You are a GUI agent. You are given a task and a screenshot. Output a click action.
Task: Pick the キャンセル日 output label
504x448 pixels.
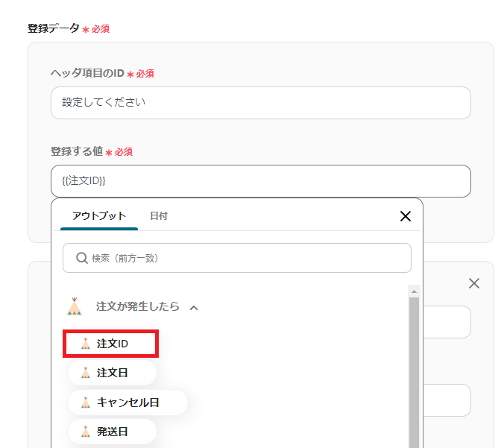128,403
